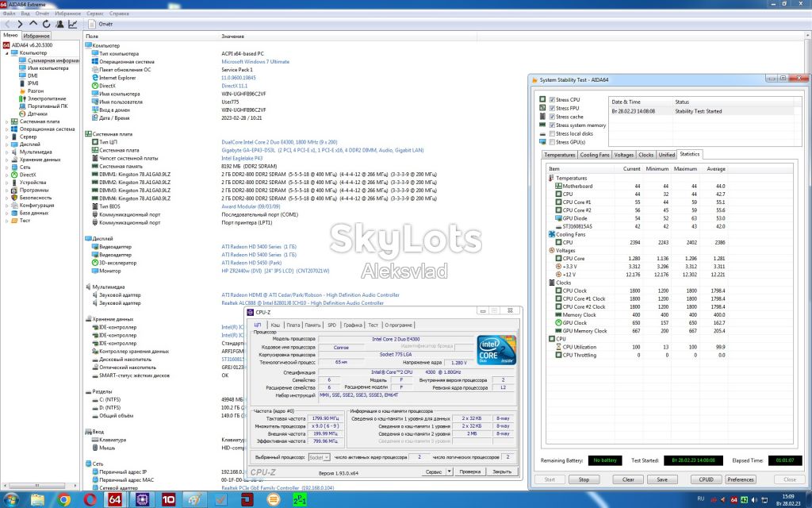Expand the Тест tree node
This screenshot has height=508, width=812.
(x=7, y=221)
